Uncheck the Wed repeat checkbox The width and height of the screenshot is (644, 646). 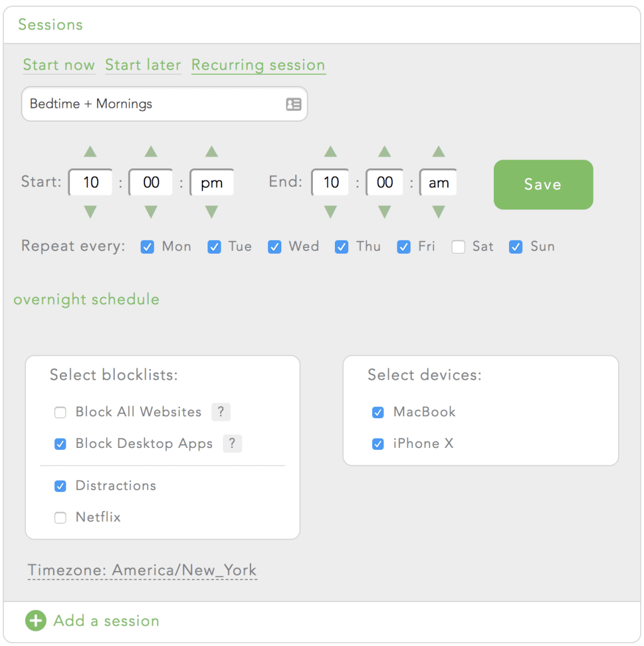tap(274, 247)
